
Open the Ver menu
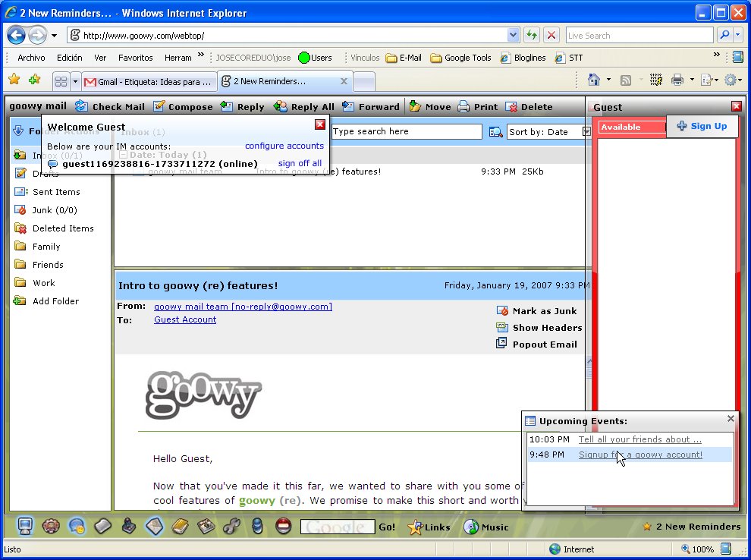pyautogui.click(x=100, y=58)
